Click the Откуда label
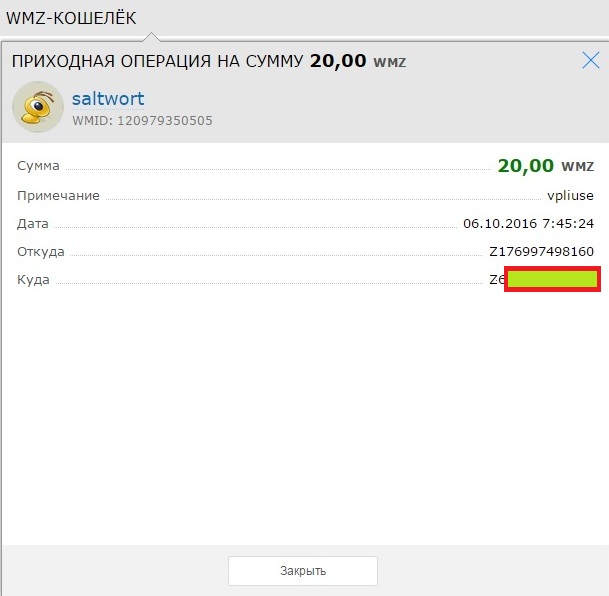 click(41, 252)
